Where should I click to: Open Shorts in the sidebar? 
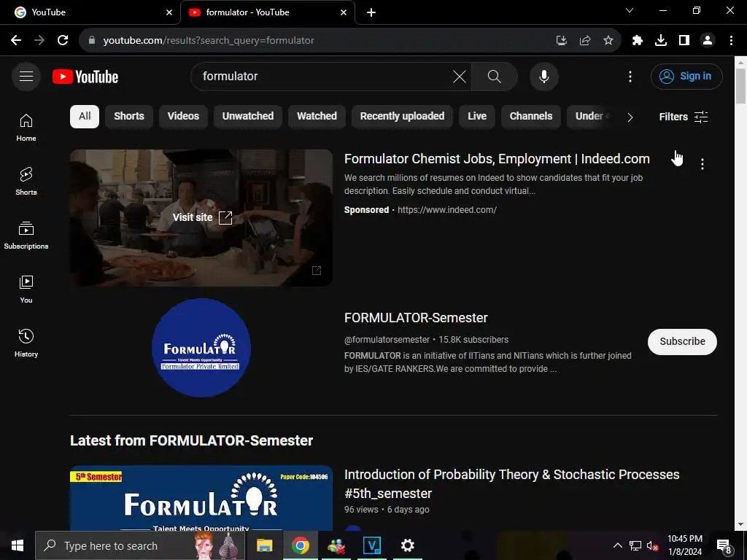(x=26, y=182)
